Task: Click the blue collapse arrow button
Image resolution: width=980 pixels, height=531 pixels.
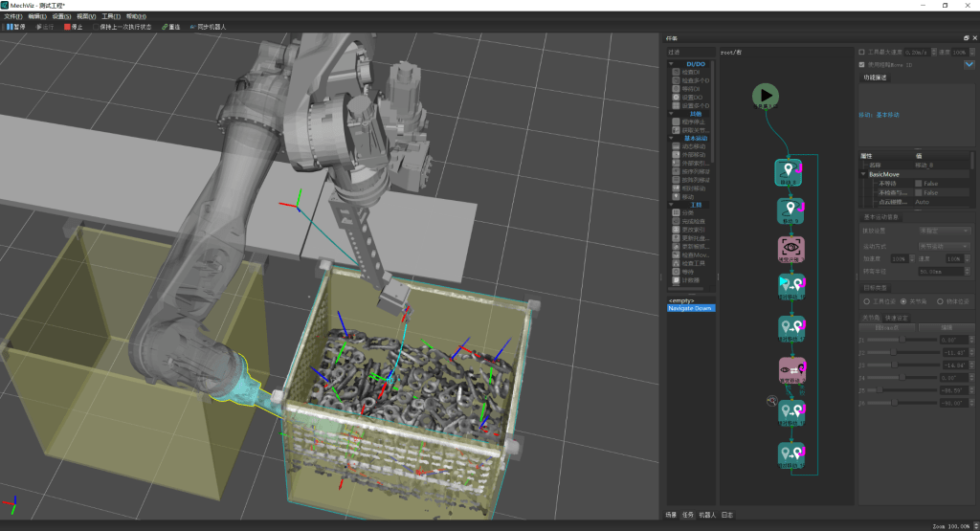Action: coord(969,65)
